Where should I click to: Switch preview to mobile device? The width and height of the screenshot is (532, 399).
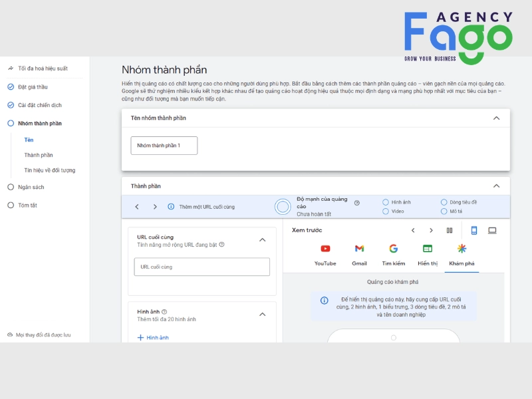coord(474,230)
